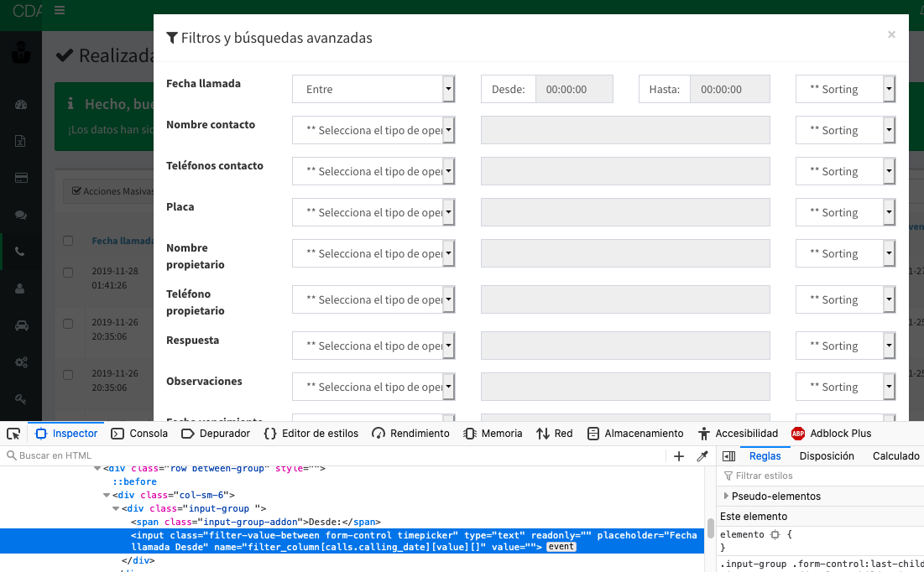Open the user icon in sidebar

pos(21,289)
